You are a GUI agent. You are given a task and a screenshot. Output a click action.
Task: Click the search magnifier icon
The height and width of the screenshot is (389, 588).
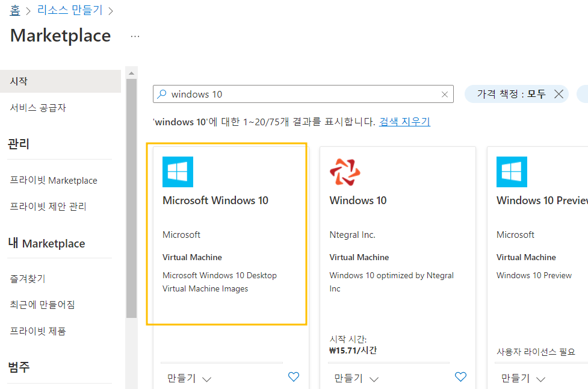162,94
